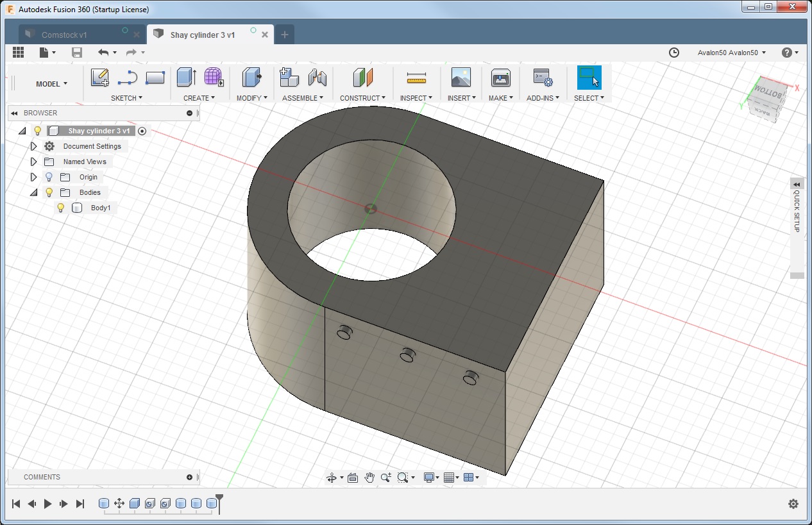Viewport: 812px width, 525px height.
Task: Open the CONSTRUCT menu
Action: 362,98
